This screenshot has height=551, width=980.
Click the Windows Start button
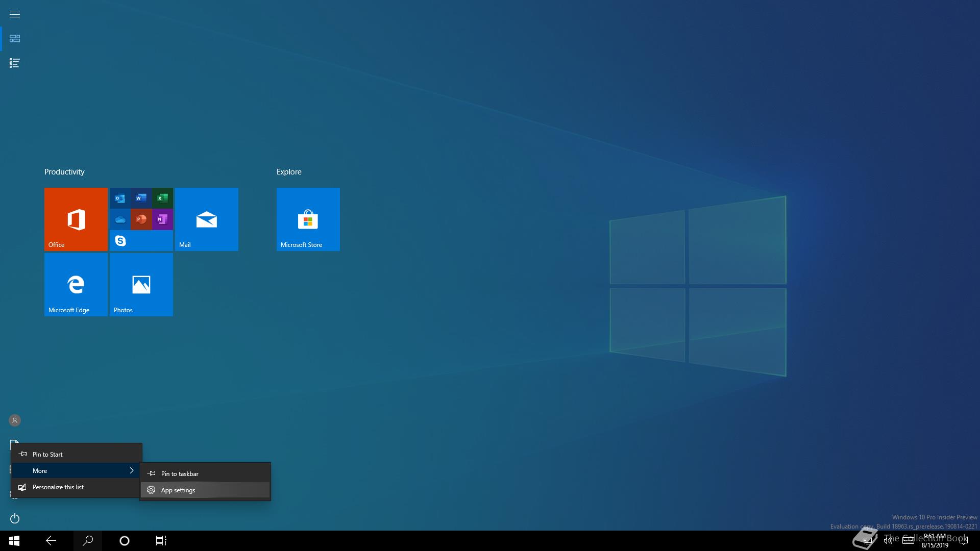point(14,541)
